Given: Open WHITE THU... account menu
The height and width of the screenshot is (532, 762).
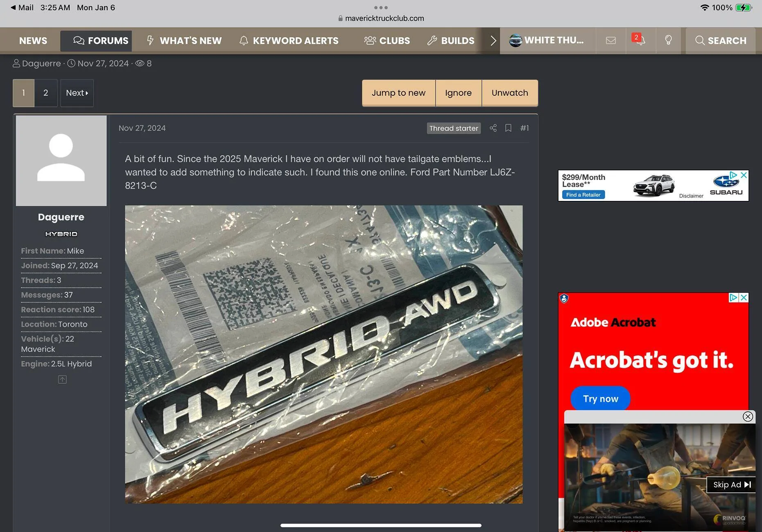Looking at the screenshot, I should click(547, 40).
